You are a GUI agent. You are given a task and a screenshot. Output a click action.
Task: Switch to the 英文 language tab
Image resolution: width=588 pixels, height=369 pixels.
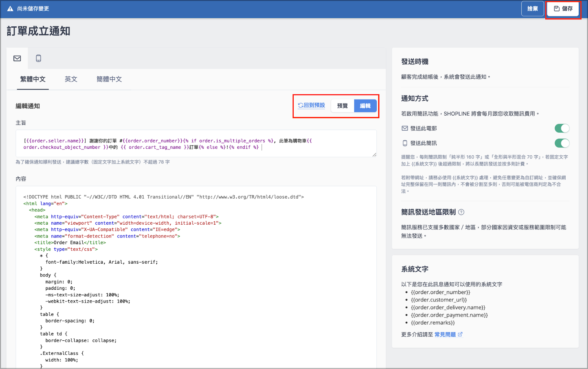click(71, 79)
